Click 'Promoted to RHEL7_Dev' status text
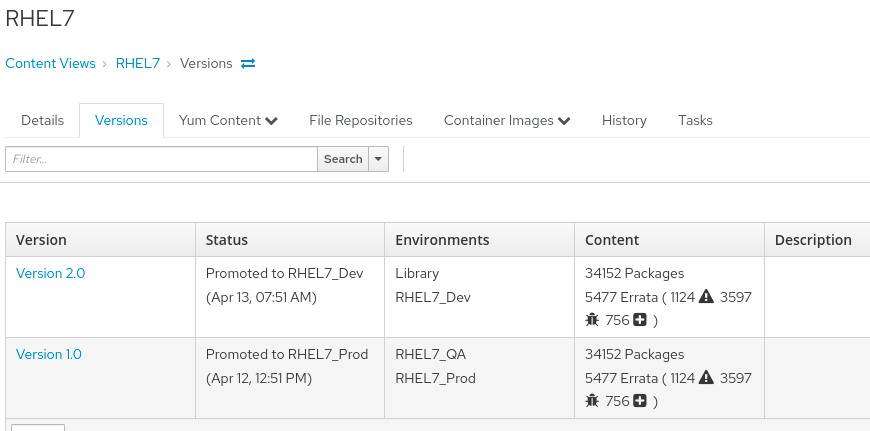The height and width of the screenshot is (431, 870). coord(285,273)
